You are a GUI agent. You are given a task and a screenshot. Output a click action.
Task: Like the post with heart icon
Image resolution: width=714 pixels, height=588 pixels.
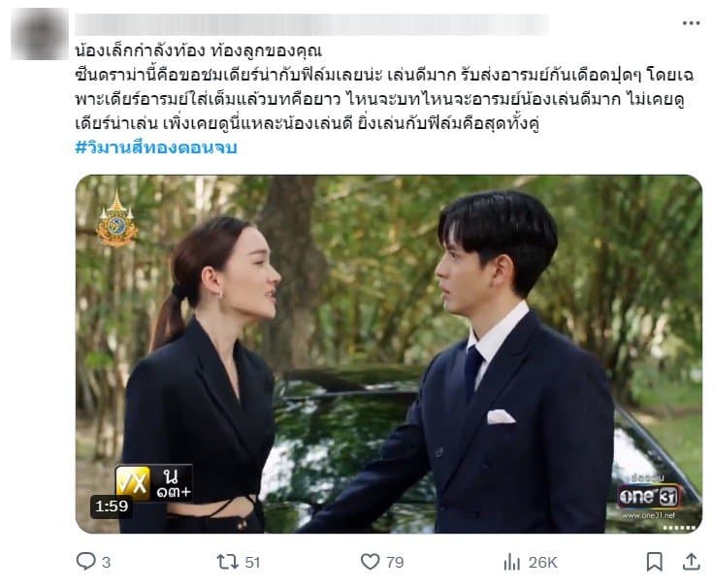370,562
